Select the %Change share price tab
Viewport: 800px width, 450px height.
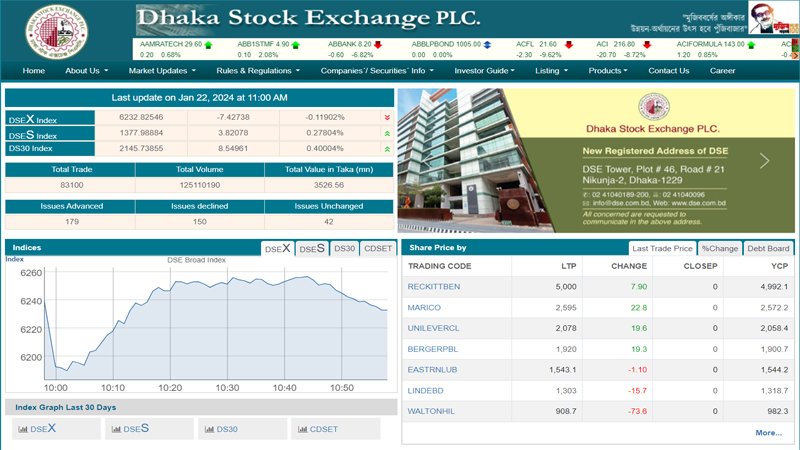coord(719,249)
